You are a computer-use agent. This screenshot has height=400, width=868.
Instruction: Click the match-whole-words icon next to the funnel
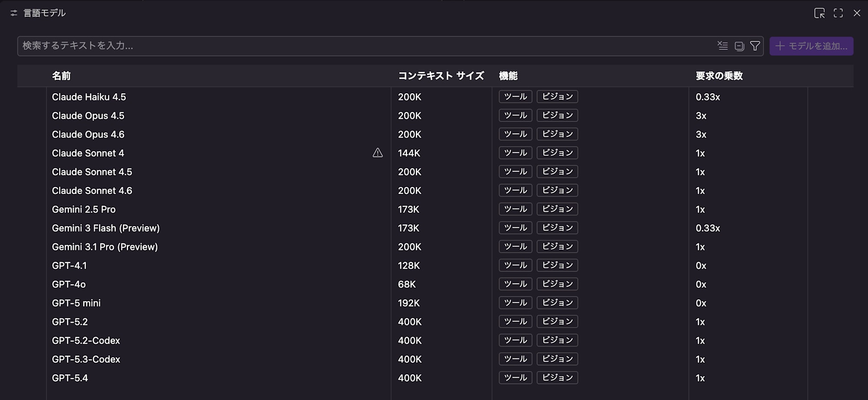tap(739, 46)
